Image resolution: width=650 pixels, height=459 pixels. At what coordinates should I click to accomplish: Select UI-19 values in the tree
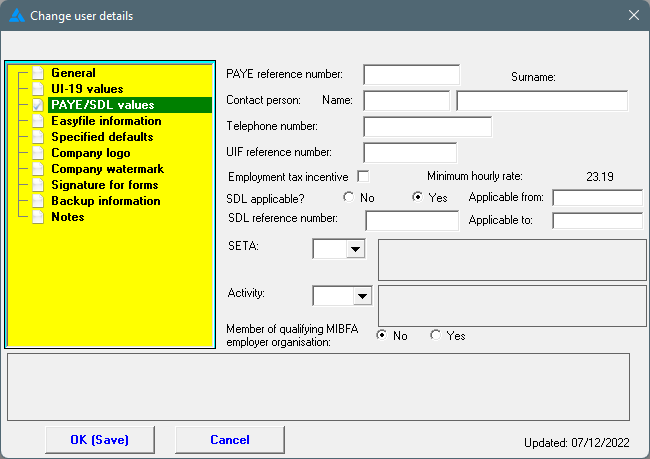tap(87, 89)
